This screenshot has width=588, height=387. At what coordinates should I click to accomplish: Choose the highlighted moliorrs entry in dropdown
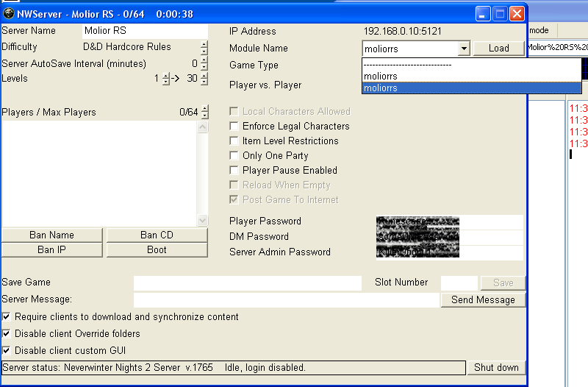click(471, 88)
